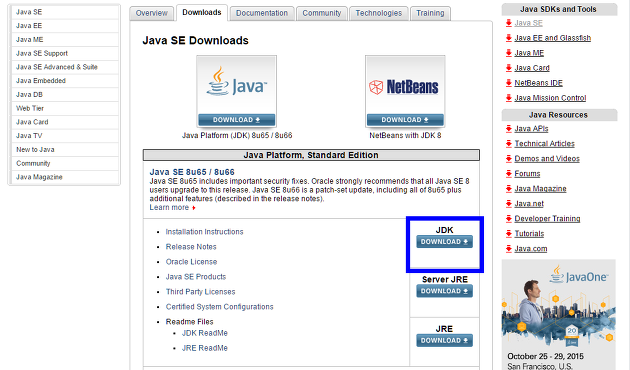630x370 pixels.
Task: Click red arrow icon beside Java ME link
Action: tap(509, 53)
